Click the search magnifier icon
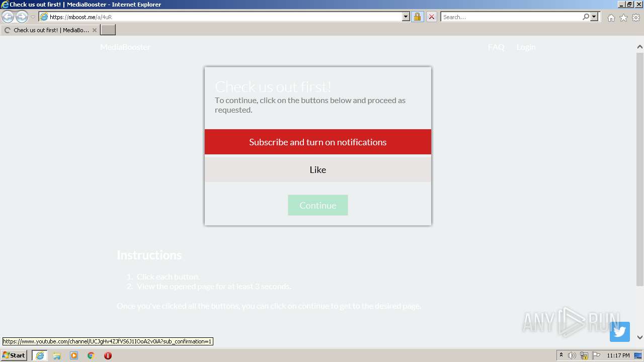The image size is (644, 362). (x=586, y=17)
